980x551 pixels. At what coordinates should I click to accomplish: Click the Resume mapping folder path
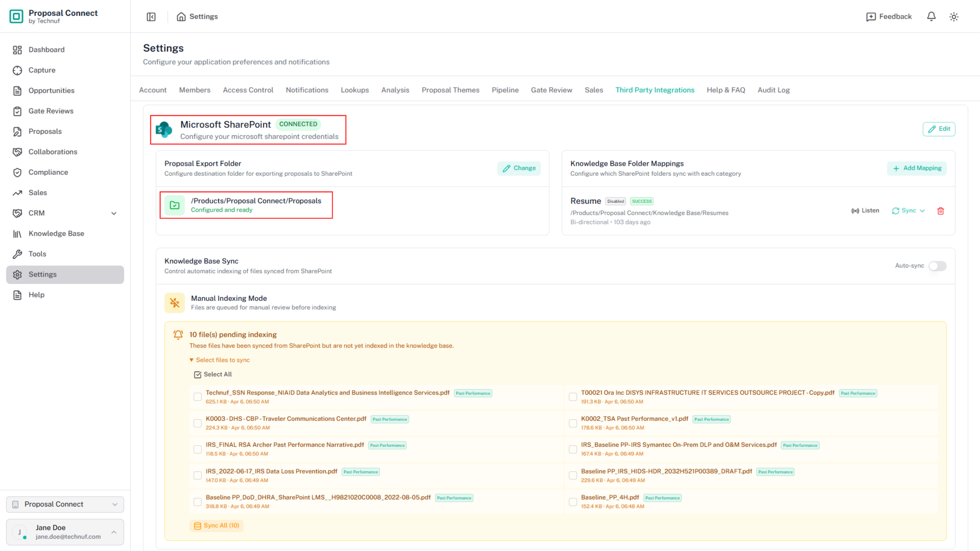649,213
